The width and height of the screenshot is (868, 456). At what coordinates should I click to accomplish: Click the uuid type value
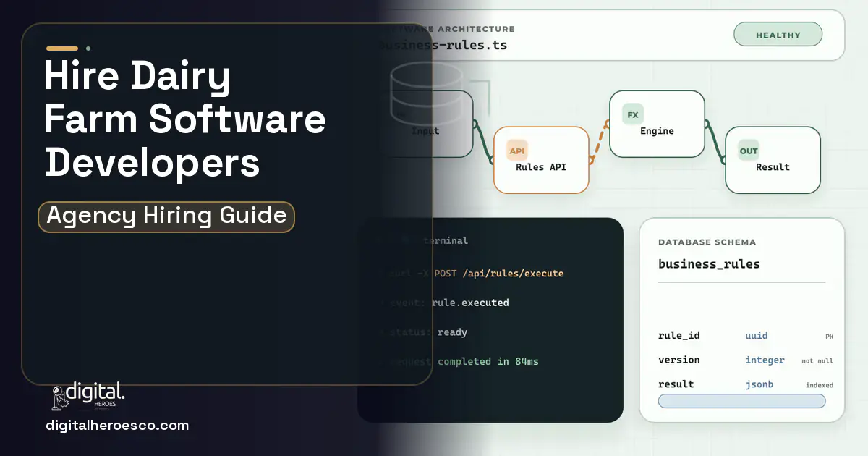(757, 336)
